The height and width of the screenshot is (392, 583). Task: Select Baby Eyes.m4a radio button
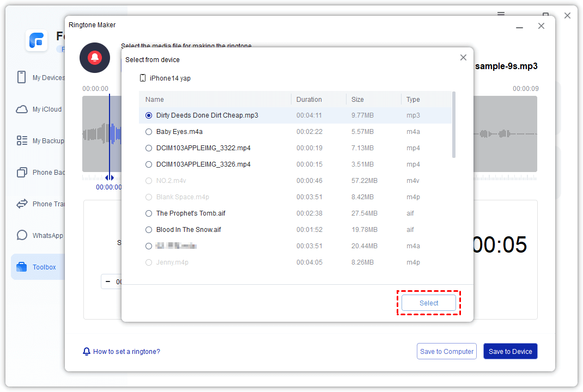pyautogui.click(x=149, y=132)
